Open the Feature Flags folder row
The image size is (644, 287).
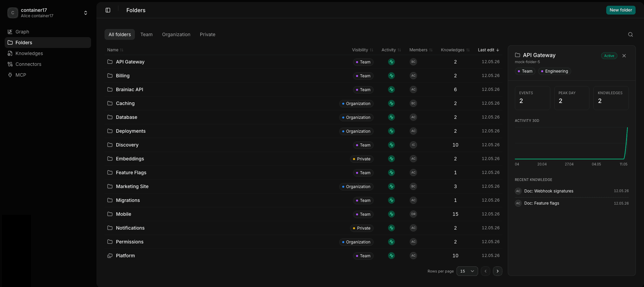click(303, 173)
